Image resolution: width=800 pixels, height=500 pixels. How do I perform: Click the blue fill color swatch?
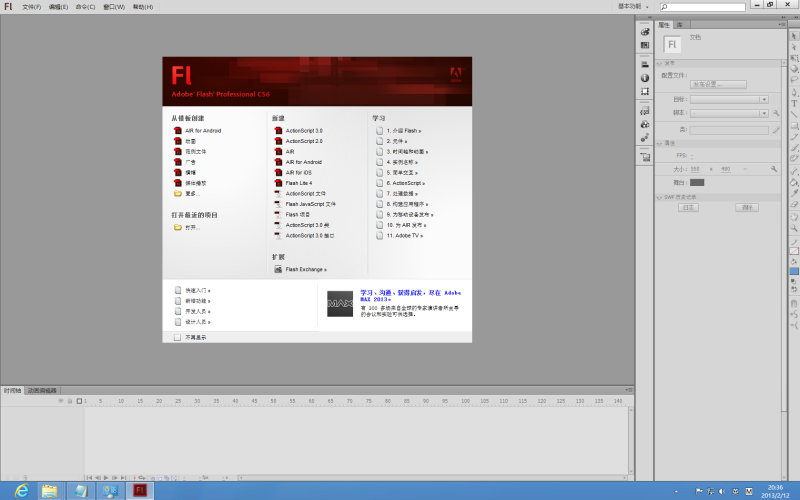coord(794,271)
